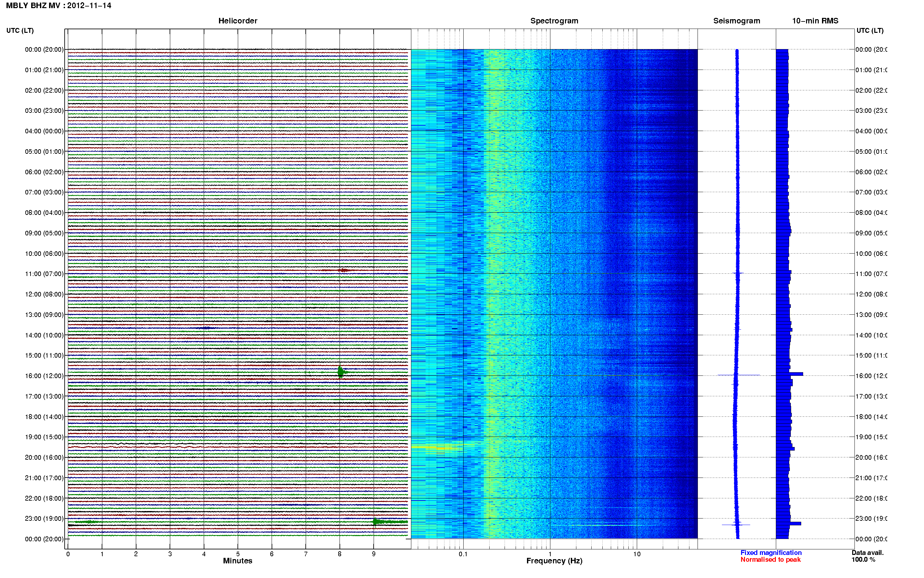Click the left '17:00 (13:00)' time label
The height and width of the screenshot is (578, 924).
(44, 396)
